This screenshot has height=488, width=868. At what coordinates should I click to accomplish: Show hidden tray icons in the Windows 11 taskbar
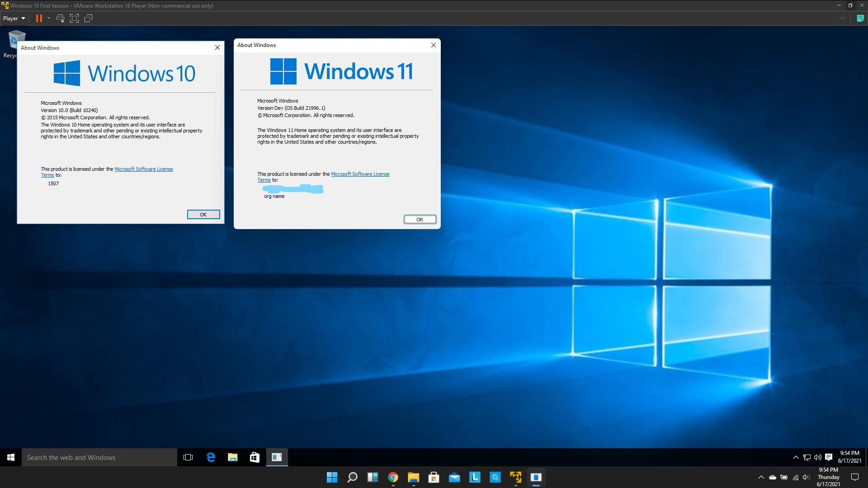(761, 477)
